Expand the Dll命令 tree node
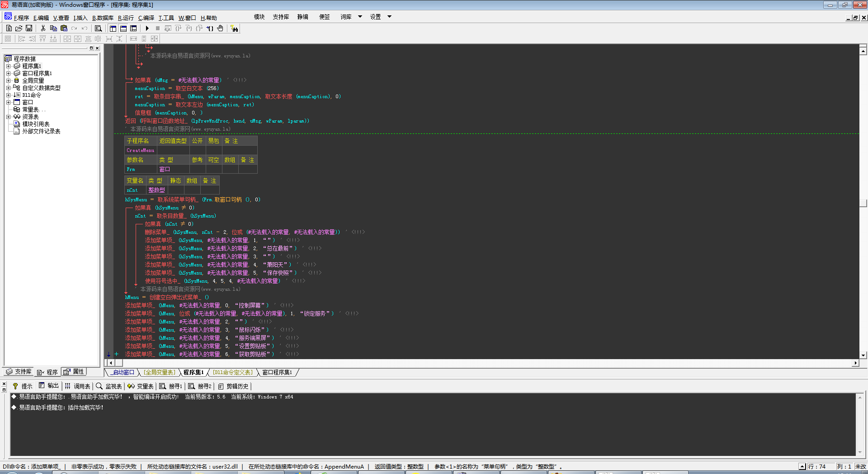The width and height of the screenshot is (868, 474). point(8,95)
